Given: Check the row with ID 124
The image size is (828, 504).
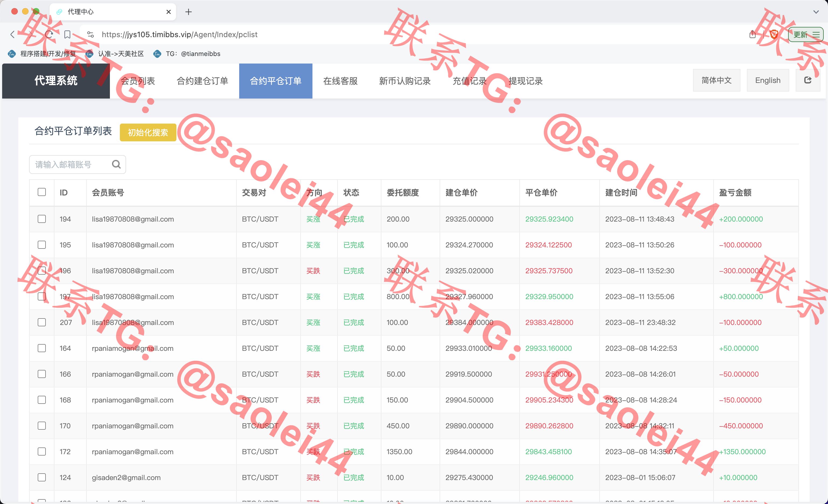Looking at the screenshot, I should [x=42, y=477].
